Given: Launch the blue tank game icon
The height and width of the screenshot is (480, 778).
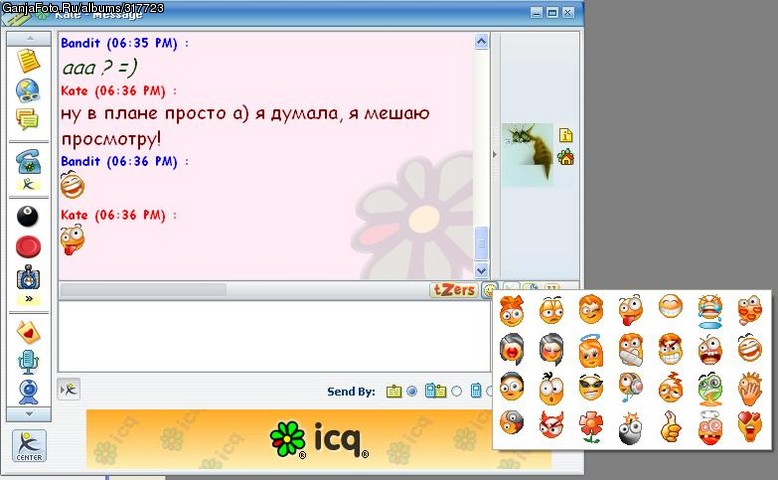Looking at the screenshot, I should (28, 277).
